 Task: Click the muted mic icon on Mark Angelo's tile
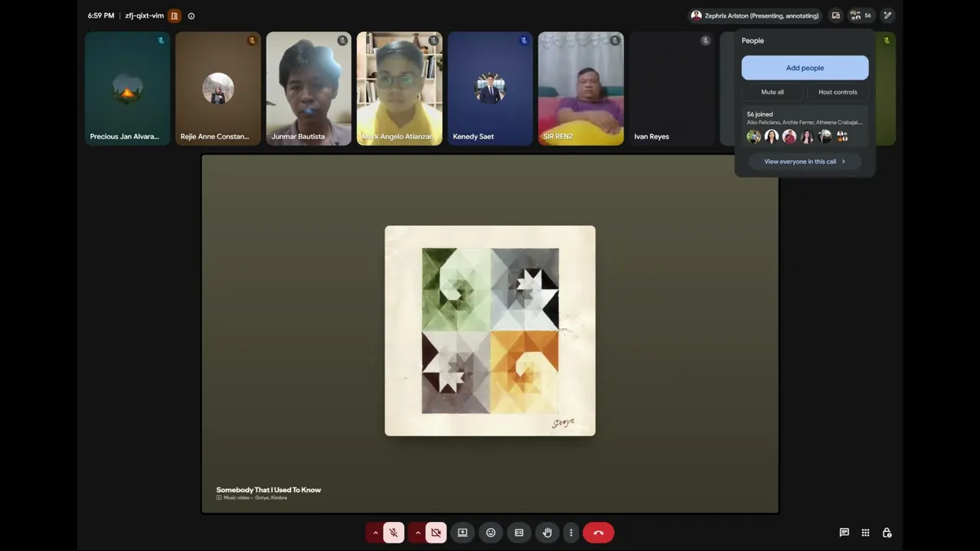coord(433,41)
